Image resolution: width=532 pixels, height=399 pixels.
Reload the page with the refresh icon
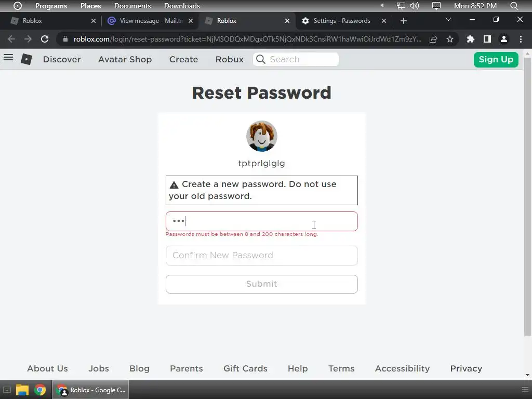pyautogui.click(x=45, y=39)
